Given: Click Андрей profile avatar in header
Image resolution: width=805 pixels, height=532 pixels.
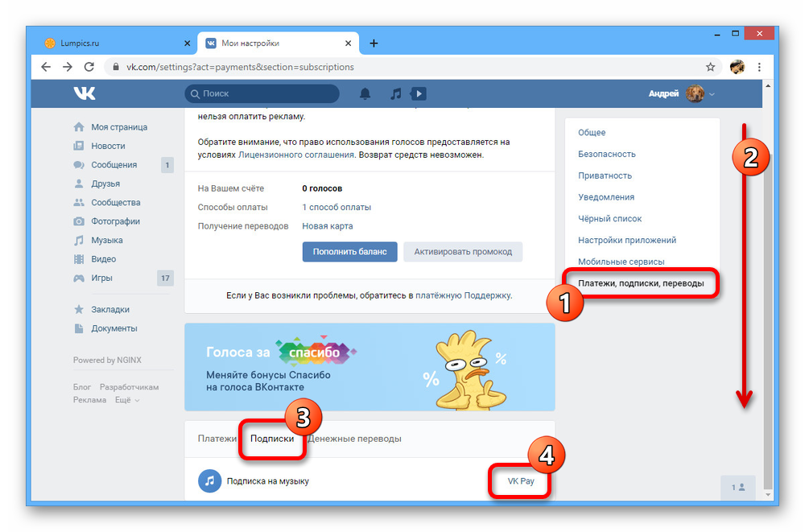Looking at the screenshot, I should point(695,93).
